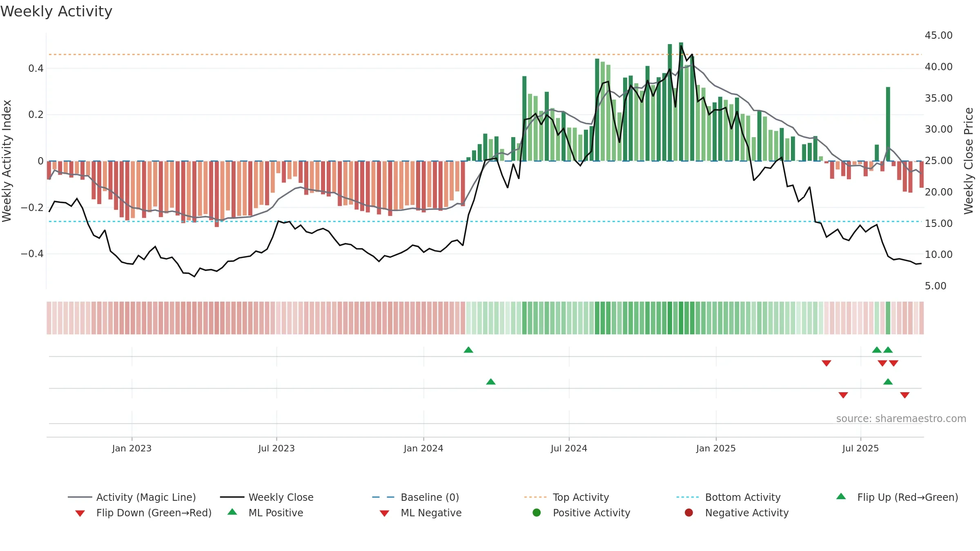Click the Weekly Close Price axis title
980x551 pixels.
pyautogui.click(x=969, y=161)
